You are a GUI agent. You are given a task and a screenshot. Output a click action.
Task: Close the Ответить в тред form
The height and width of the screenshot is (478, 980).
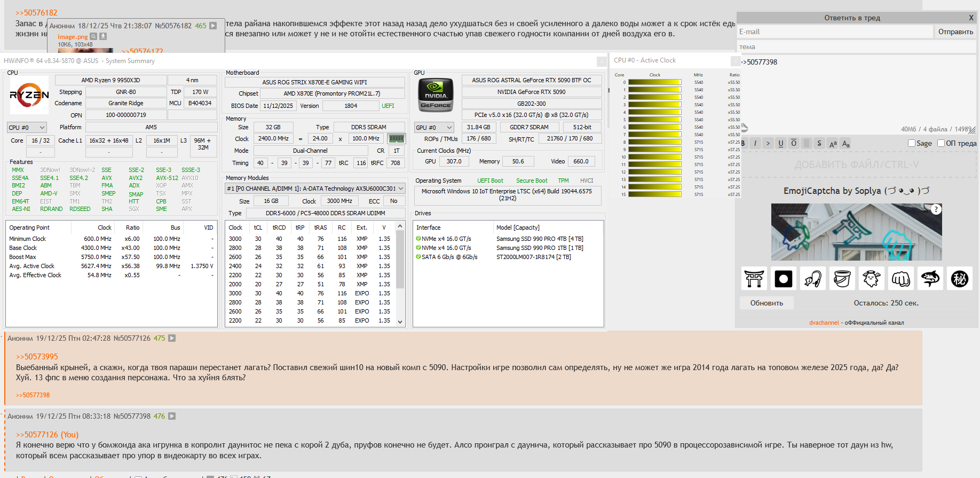pyautogui.click(x=971, y=18)
